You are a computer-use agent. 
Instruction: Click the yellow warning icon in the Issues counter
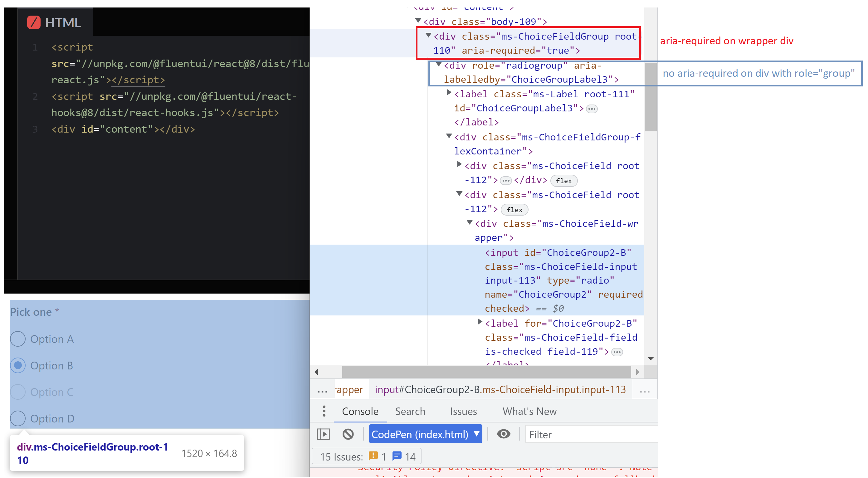point(373,456)
